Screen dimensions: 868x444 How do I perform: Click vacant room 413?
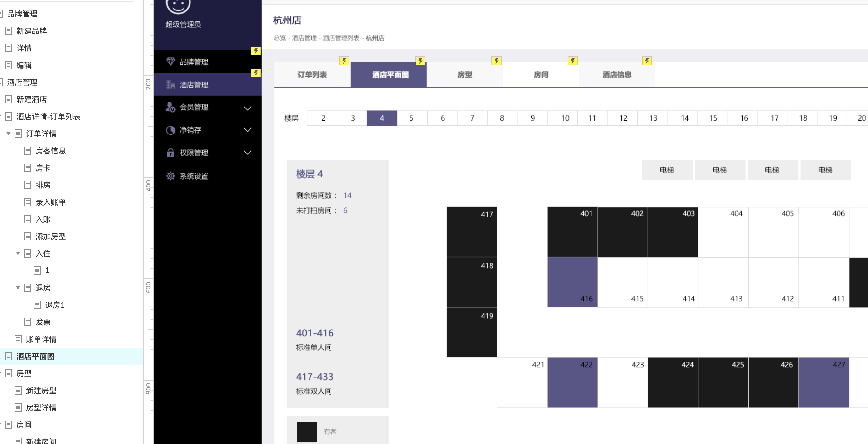pyautogui.click(x=724, y=282)
